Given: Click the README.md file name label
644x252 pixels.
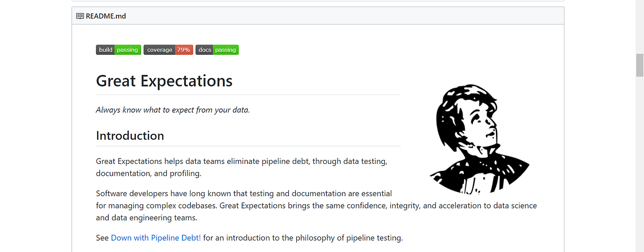Looking at the screenshot, I should point(106,16).
